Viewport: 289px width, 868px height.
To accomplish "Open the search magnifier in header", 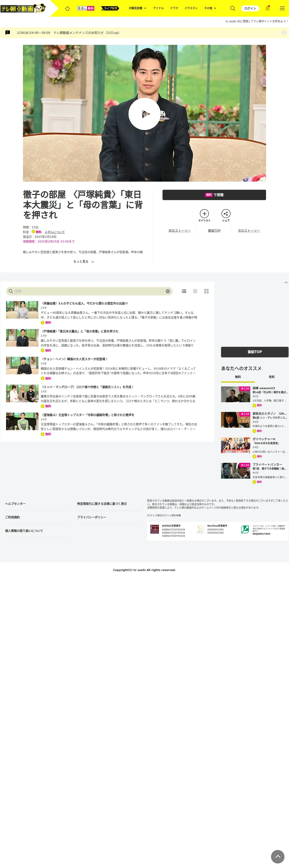I will coord(233,8).
